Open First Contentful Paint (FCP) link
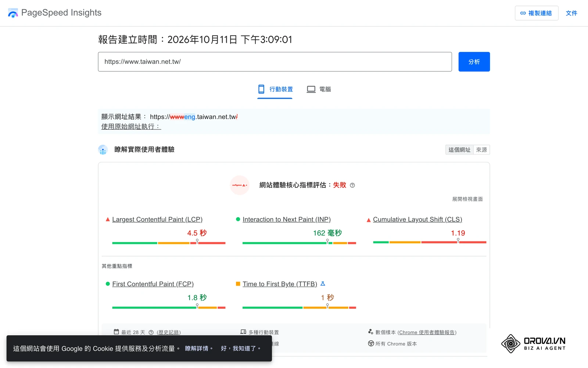The height and width of the screenshot is (368, 588). [x=153, y=284]
